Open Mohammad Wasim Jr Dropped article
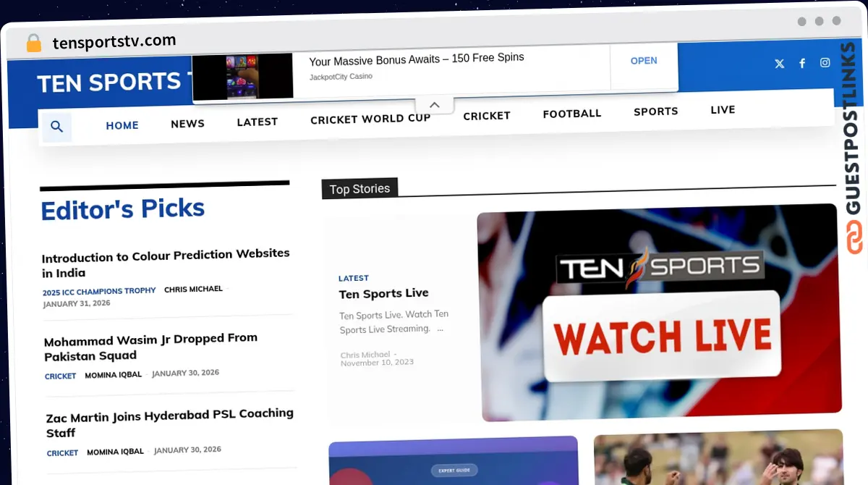This screenshot has width=868, height=485. [x=150, y=347]
